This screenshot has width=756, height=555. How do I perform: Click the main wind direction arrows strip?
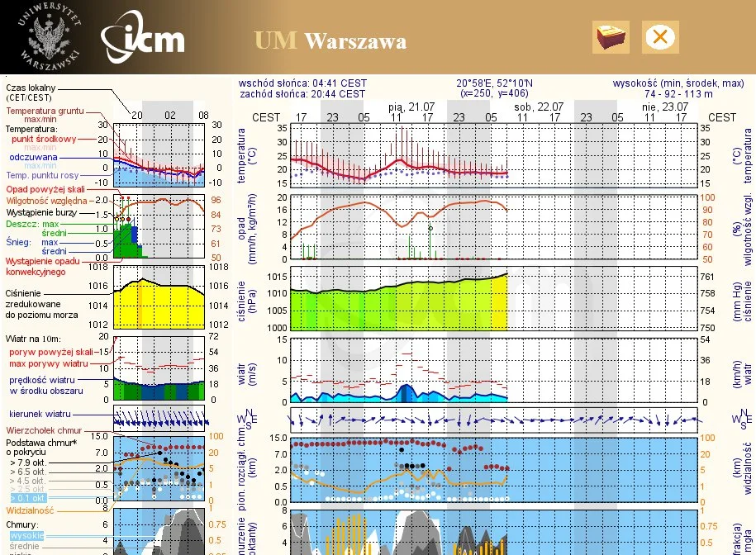tap(494, 420)
